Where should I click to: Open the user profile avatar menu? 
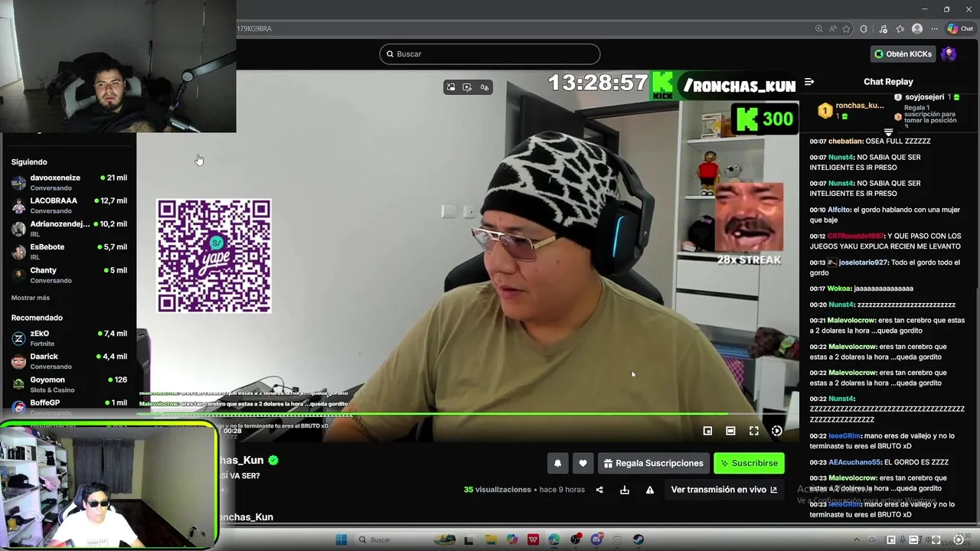(x=949, y=54)
